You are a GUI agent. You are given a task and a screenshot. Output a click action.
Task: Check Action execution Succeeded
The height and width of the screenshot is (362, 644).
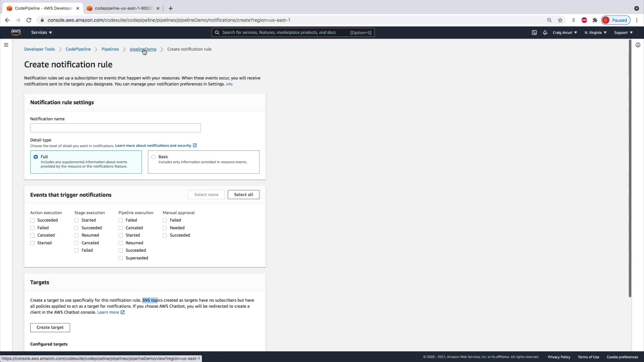point(32,220)
